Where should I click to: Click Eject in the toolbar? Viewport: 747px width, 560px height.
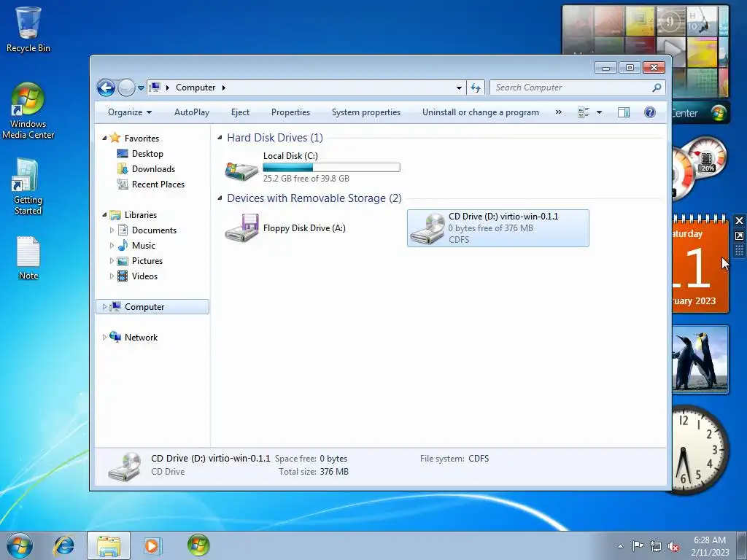(240, 112)
